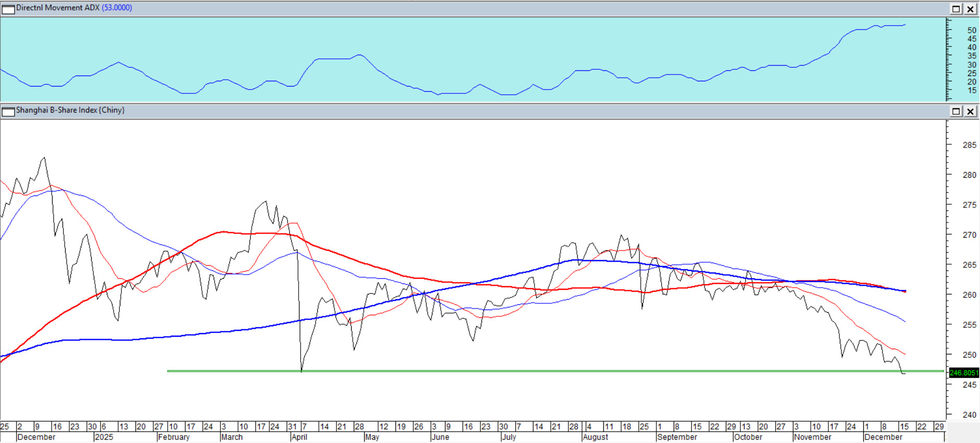Open the ADX panel control-menu icon
This screenshot has width=980, height=443.
pos(8,9)
